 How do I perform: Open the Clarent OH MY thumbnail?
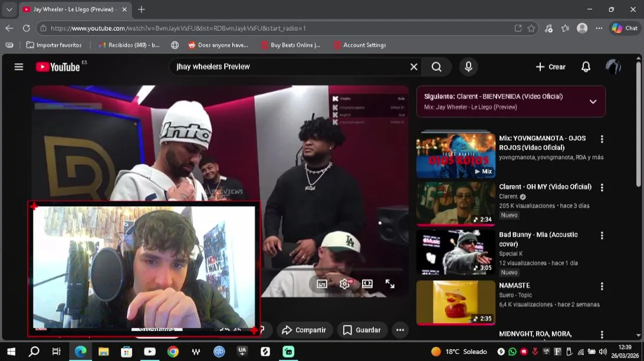click(x=456, y=204)
